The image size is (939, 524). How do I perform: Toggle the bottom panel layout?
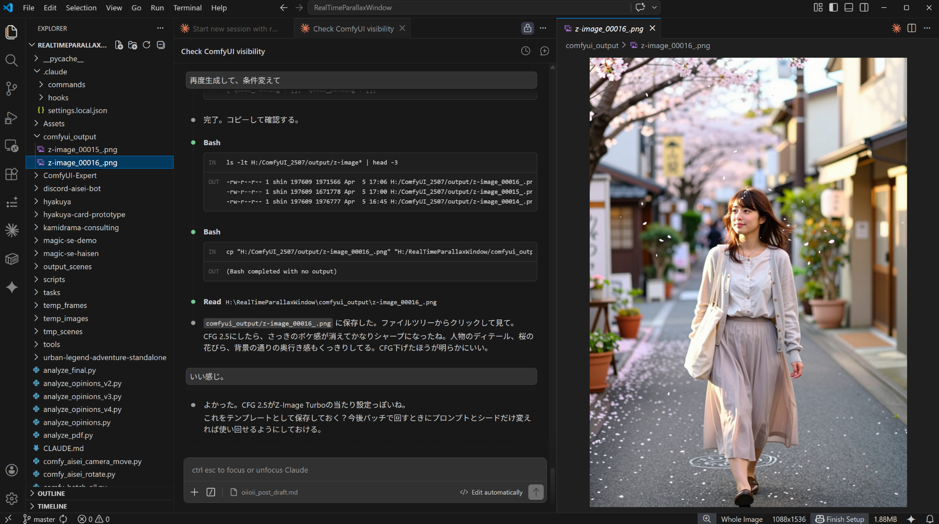point(849,8)
